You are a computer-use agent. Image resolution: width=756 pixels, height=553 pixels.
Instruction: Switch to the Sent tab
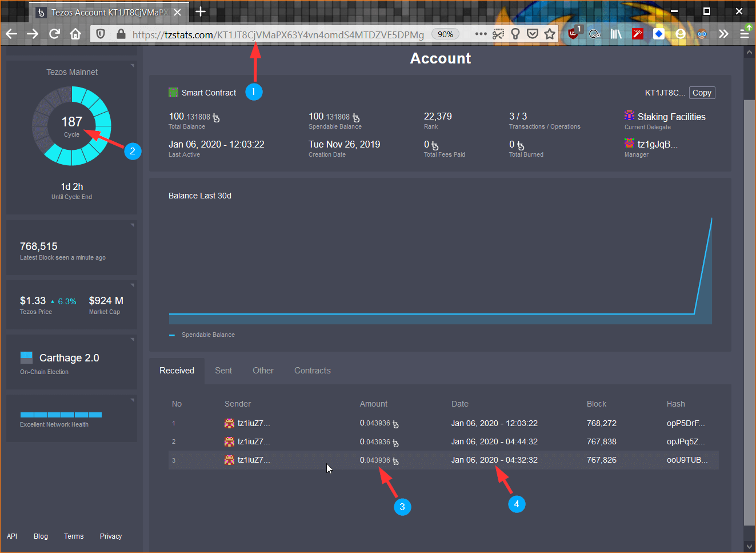223,371
